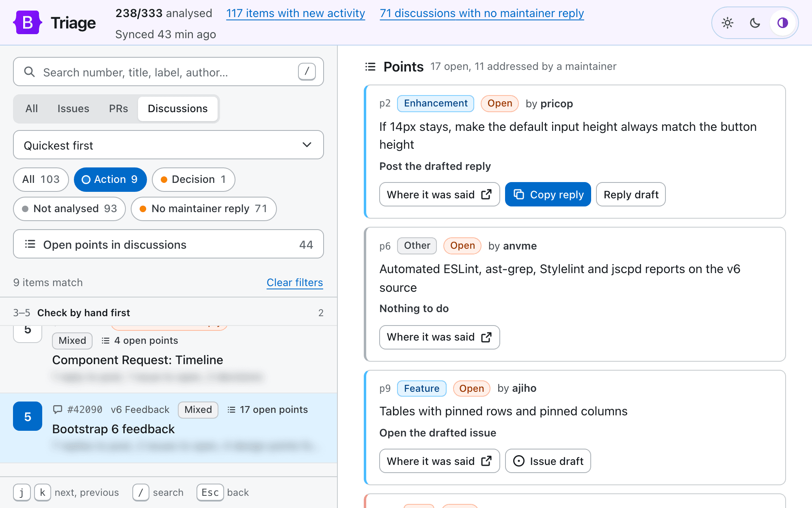Screen dimensions: 812x508
Task: Open the Quickest first sort dropdown
Action: click(168, 145)
